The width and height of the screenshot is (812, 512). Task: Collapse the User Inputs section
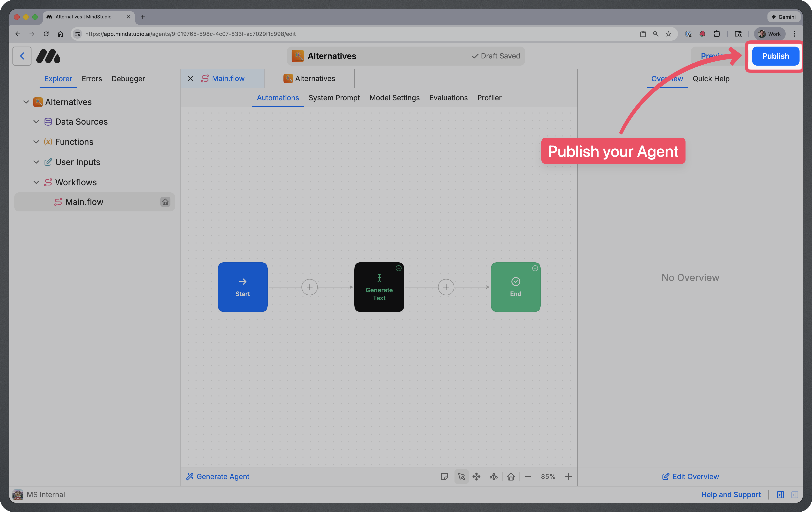[36, 162]
